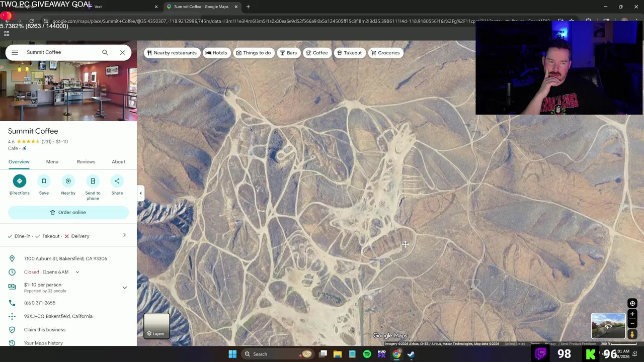Zoom out the map with minus
This screenshot has width=644, height=362.
tap(632, 324)
